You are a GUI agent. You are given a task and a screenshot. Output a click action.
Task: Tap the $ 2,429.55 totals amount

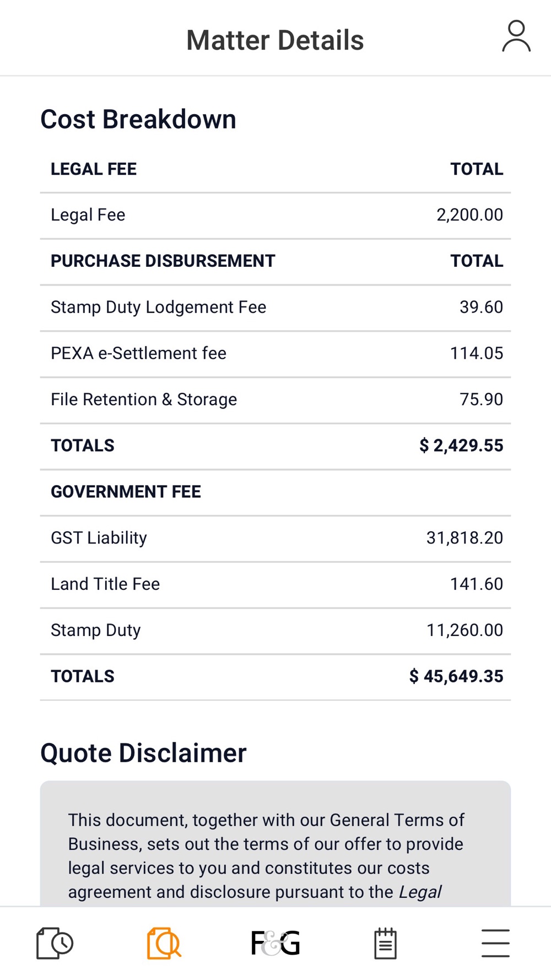point(461,445)
